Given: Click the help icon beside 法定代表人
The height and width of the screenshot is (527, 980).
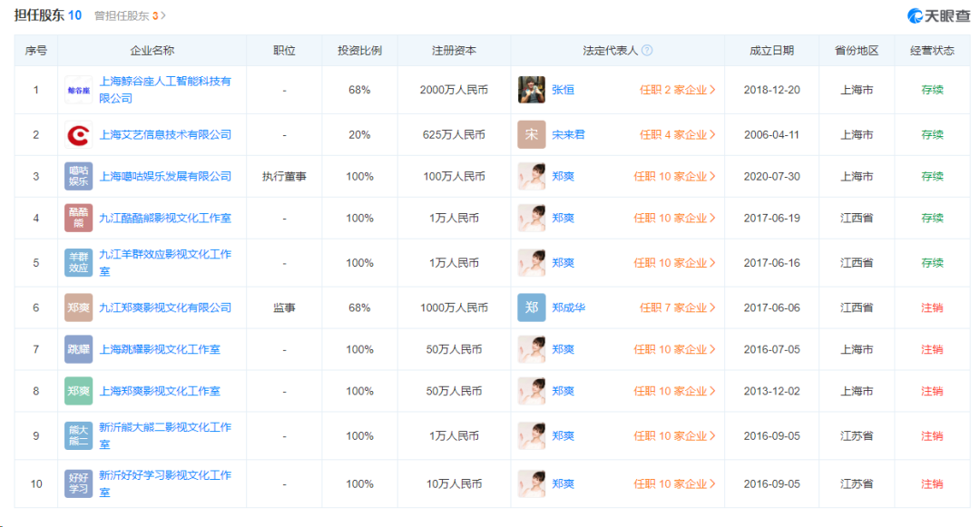Looking at the screenshot, I should pos(647,51).
